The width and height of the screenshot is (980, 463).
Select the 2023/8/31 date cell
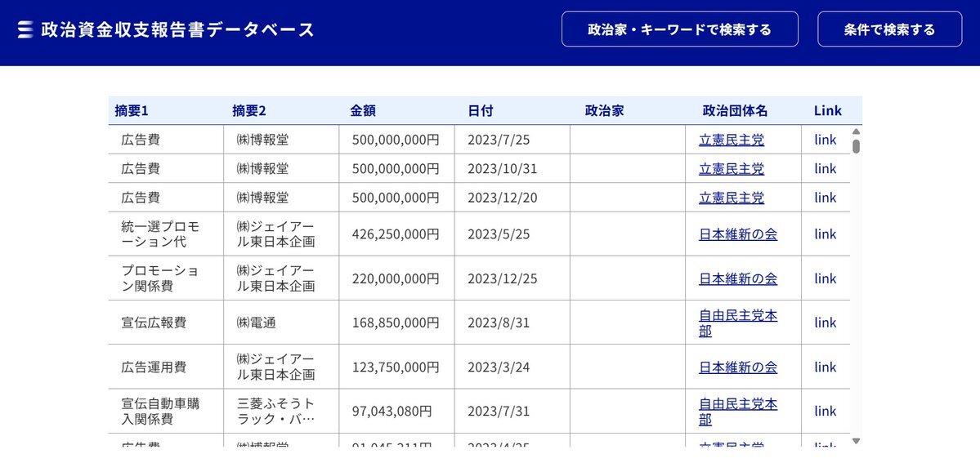point(512,323)
